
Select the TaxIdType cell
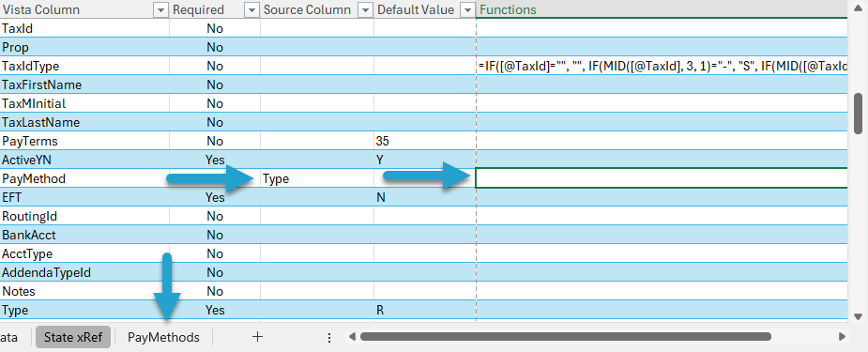tap(84, 66)
